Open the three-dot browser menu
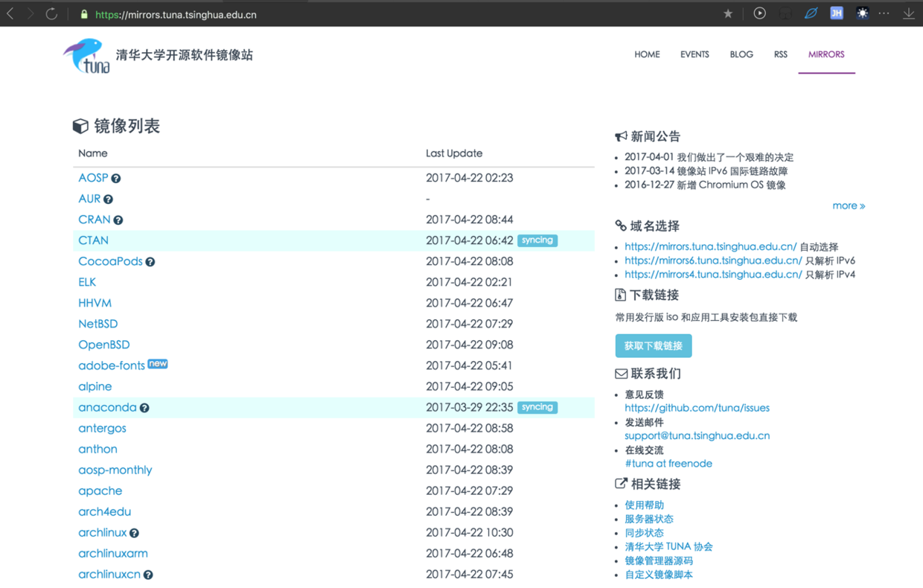Screen dimensions: 923x588 884,13
